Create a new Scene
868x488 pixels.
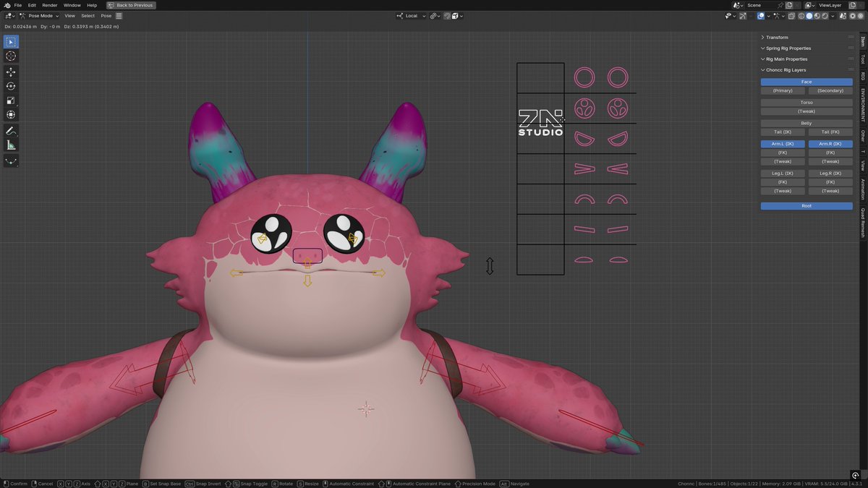tap(789, 5)
